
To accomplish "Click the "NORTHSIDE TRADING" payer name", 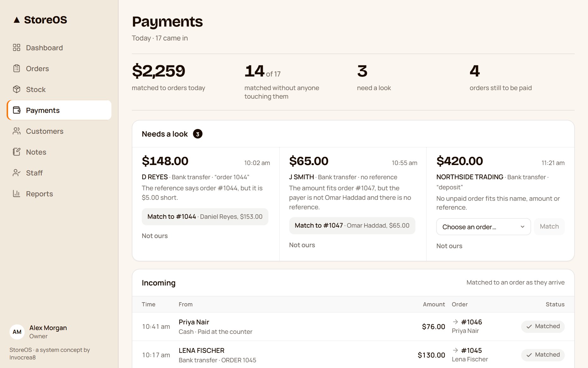I will [470, 177].
